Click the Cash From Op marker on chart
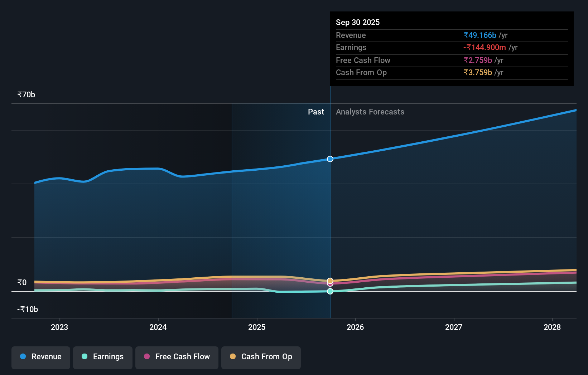Viewport: 588px width, 375px height. 330,281
